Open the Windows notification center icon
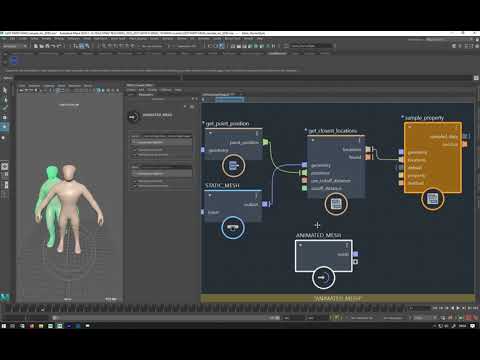Screen dimensions: 480x360 [473, 326]
